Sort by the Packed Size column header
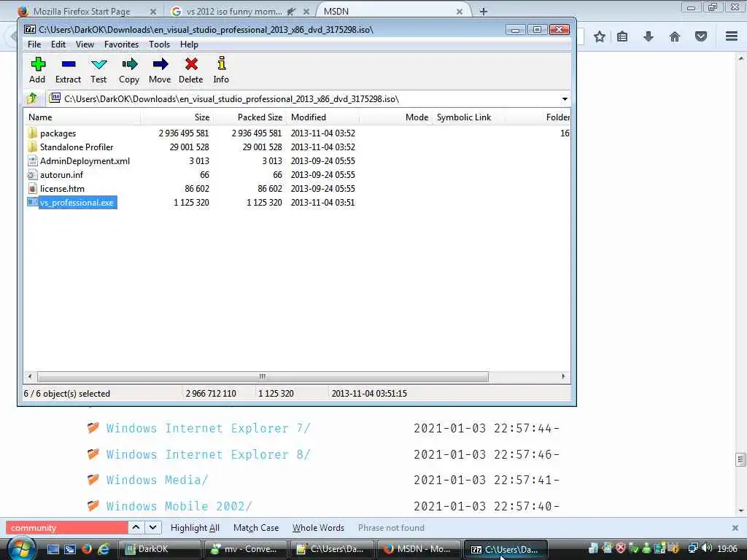Screen dimensions: 747x560 coord(249,117)
